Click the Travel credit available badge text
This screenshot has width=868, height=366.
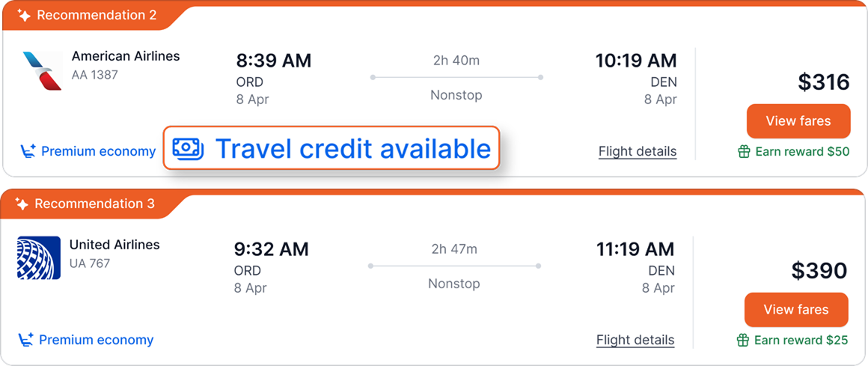352,149
